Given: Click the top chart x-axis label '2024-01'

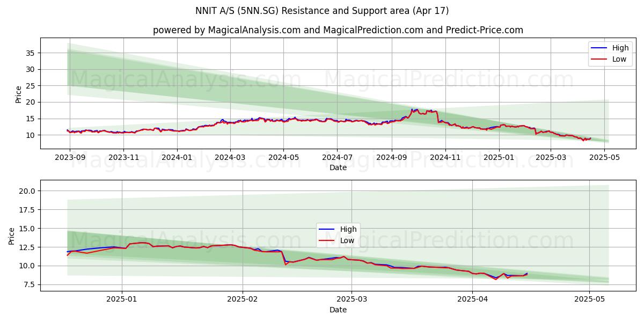Looking at the screenshot, I should tap(177, 158).
